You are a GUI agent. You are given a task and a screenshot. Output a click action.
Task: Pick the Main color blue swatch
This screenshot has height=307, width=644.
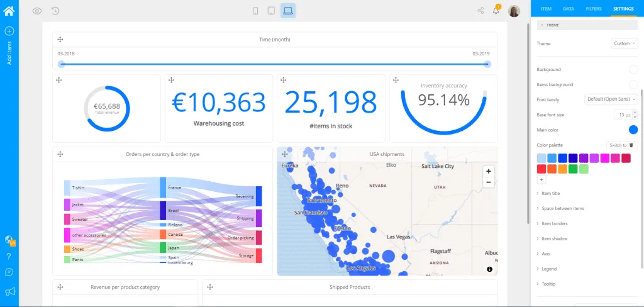633,130
